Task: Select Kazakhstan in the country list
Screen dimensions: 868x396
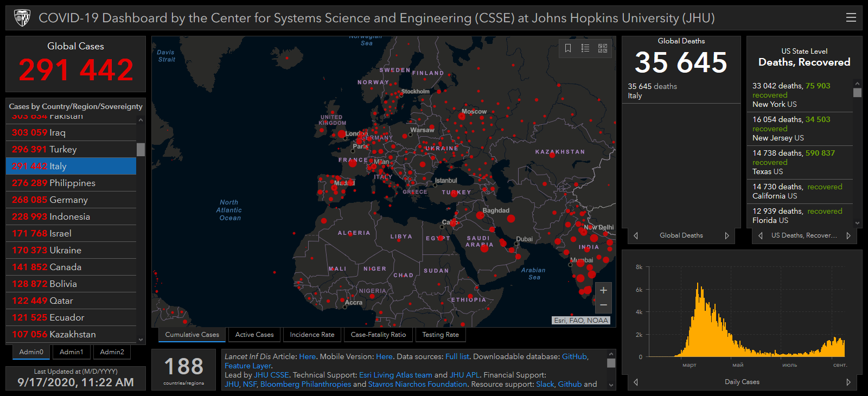Action: (x=71, y=334)
